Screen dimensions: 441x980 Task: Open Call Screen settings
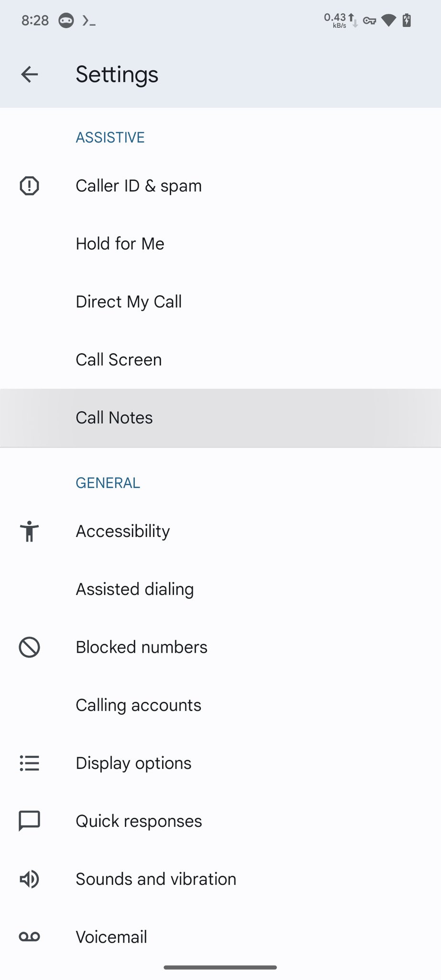pos(119,360)
